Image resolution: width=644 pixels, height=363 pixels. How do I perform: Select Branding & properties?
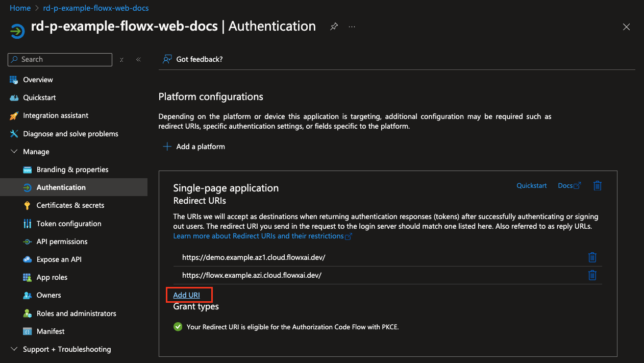pos(72,170)
